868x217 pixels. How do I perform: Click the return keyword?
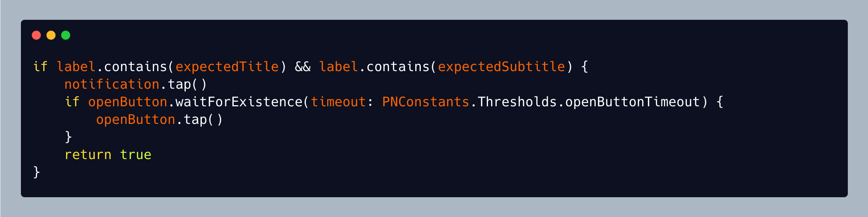pos(88,155)
